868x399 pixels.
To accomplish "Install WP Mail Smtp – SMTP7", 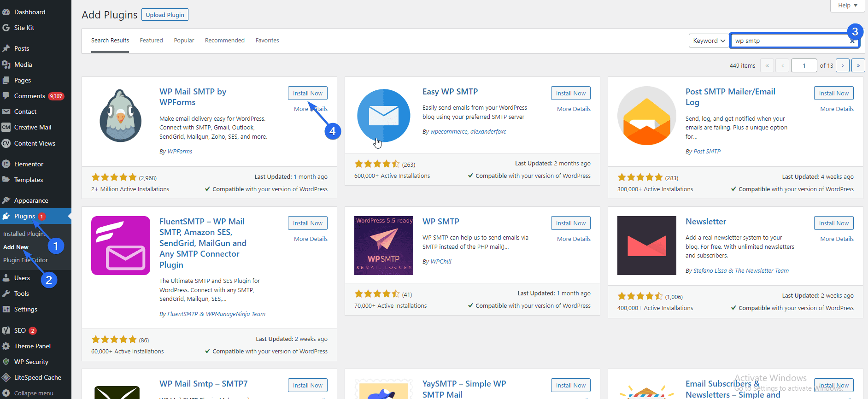I will coord(308,385).
